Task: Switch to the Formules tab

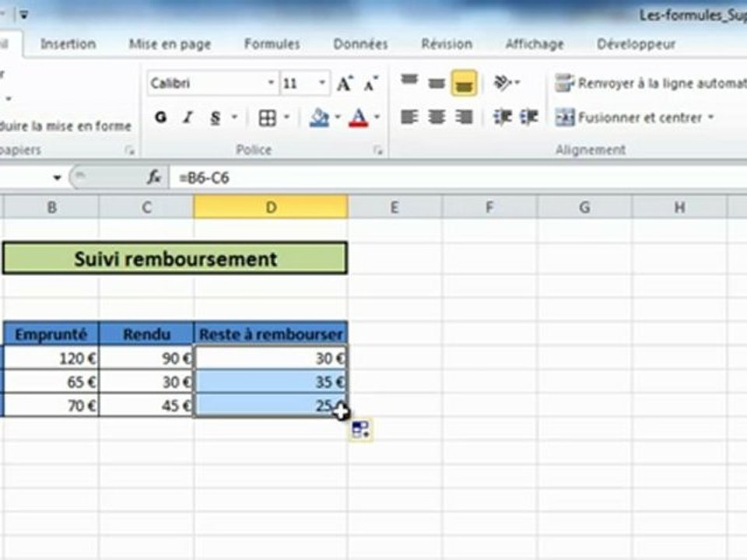Action: coord(272,44)
